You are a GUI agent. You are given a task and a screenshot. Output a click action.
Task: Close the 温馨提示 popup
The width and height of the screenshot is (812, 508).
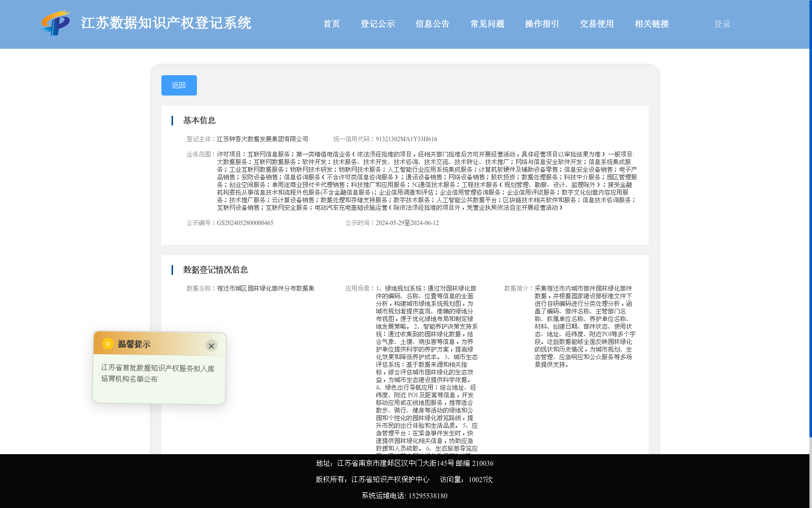coord(211,346)
